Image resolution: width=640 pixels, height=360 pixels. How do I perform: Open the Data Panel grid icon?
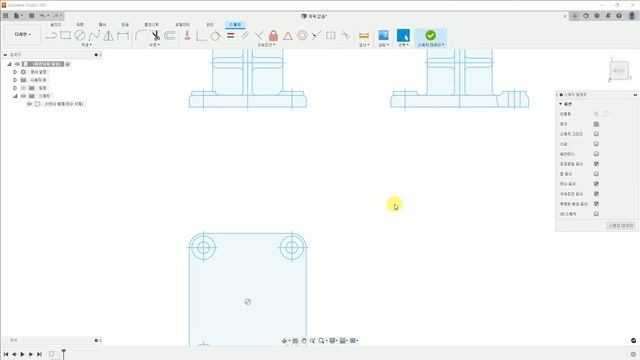click(6, 16)
